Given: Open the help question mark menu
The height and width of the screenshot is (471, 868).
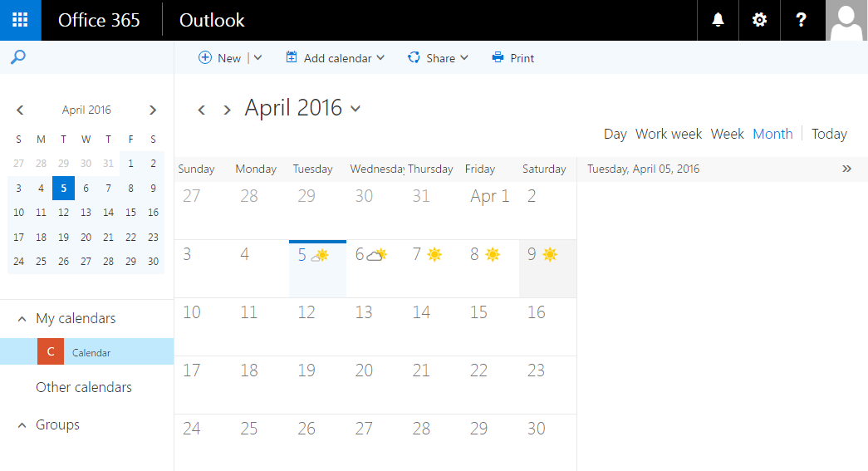Looking at the screenshot, I should click(801, 20).
